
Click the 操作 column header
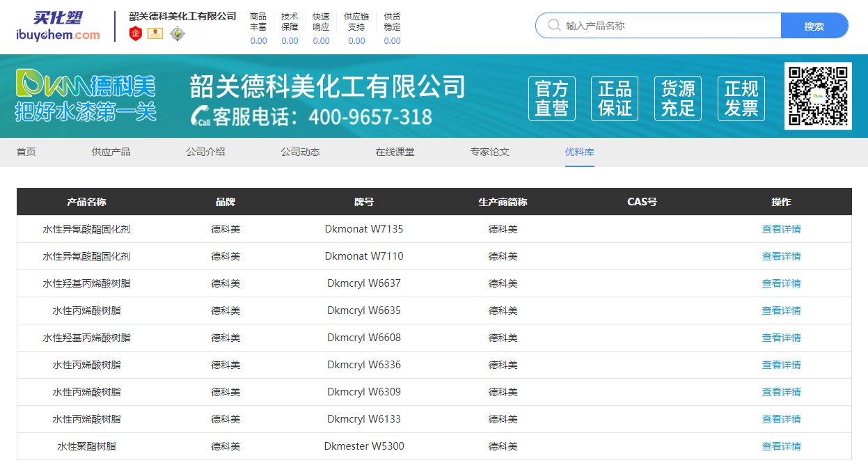[x=782, y=202]
